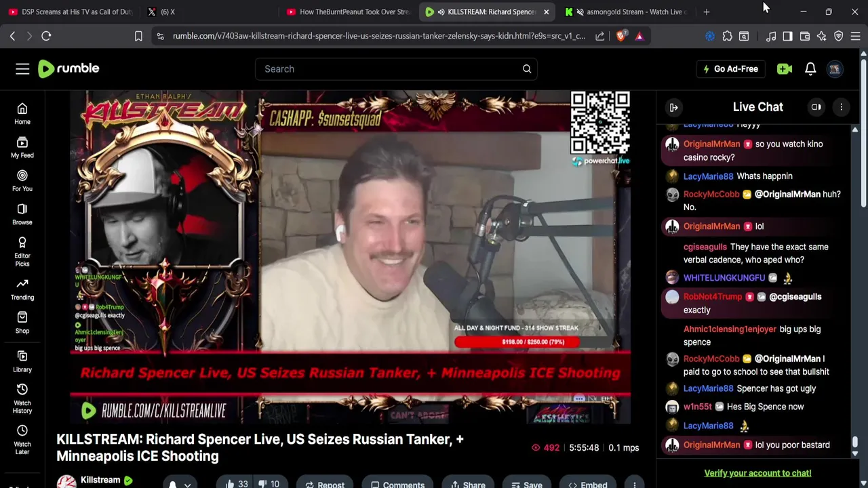Click the Repost button
Screen dimensions: 868x488
click(325, 485)
